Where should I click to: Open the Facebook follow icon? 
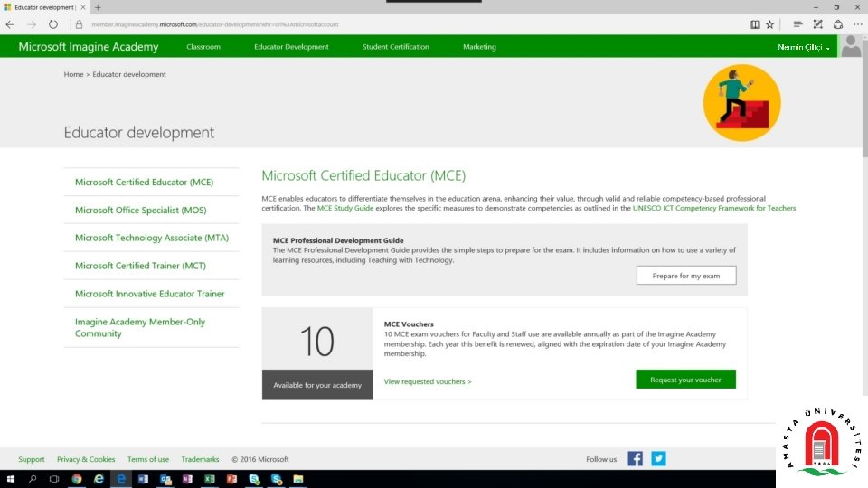(635, 459)
